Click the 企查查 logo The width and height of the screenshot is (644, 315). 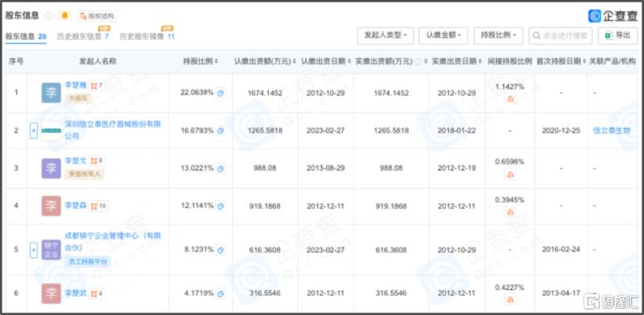613,15
